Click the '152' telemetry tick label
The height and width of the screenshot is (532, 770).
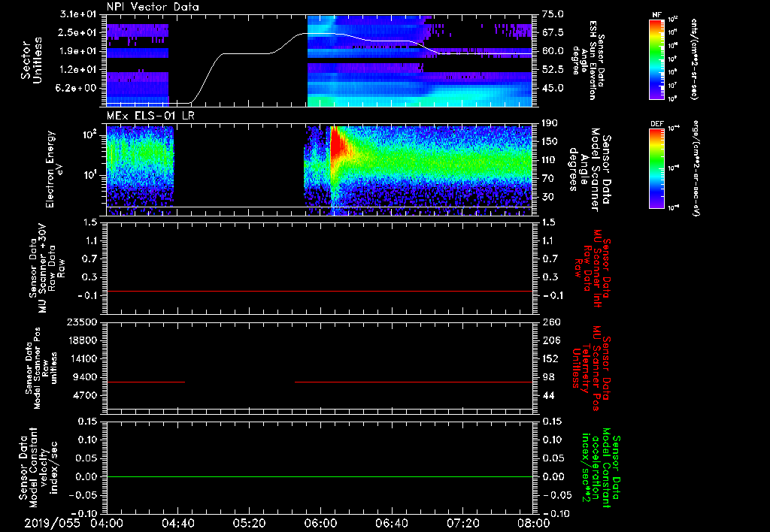[x=551, y=358]
